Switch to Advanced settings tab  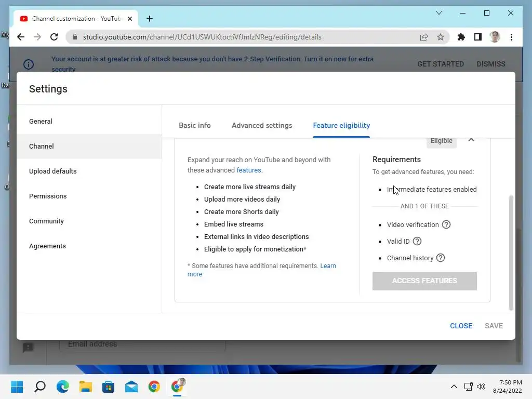[262, 126]
